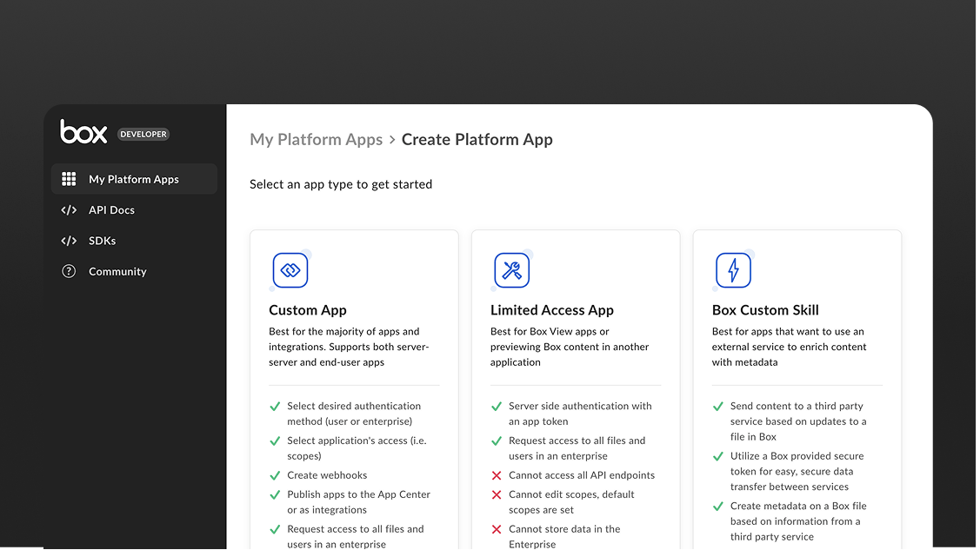Click 'Best for apps that want to use' description
This screenshot has height=550, width=980.
[x=790, y=347]
